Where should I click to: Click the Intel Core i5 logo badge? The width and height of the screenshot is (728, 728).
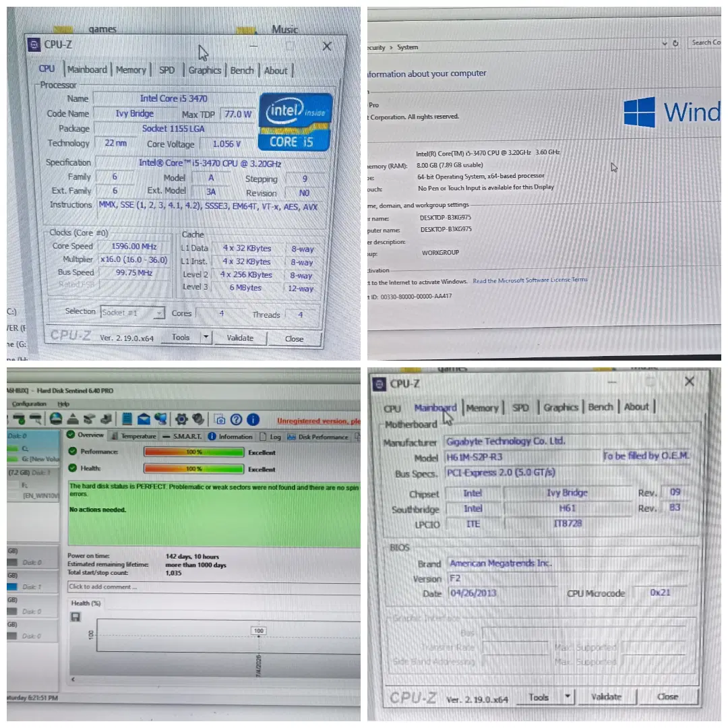click(x=295, y=121)
